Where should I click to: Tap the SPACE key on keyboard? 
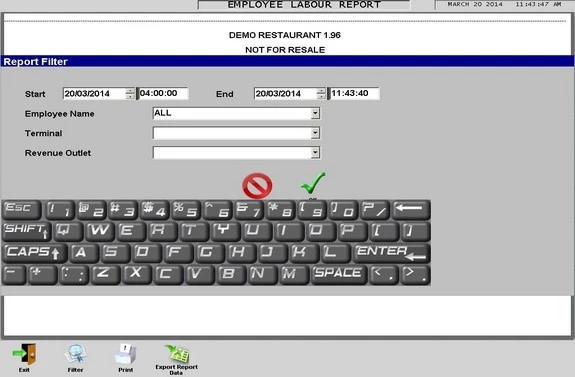[x=339, y=275]
